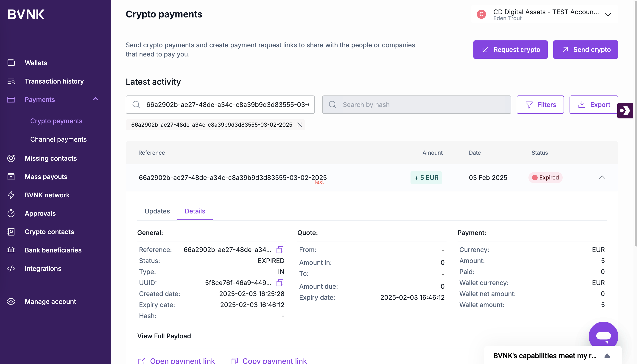Open Channel payments submenu item
Screen dimensions: 637x364
59,139
